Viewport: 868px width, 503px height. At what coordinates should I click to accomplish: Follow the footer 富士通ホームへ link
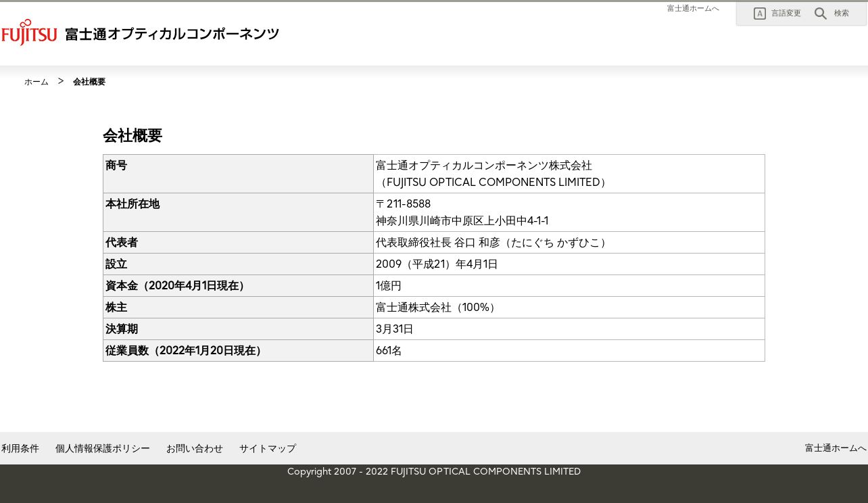point(836,448)
